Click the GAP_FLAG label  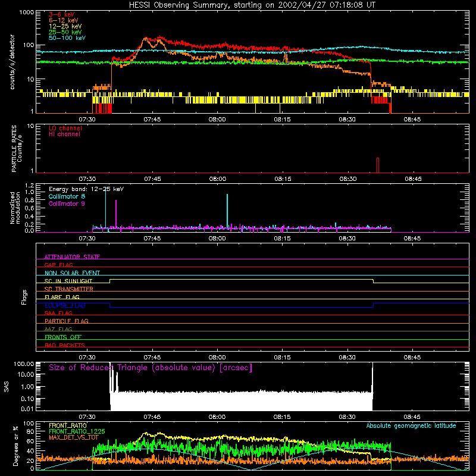[x=58, y=265]
